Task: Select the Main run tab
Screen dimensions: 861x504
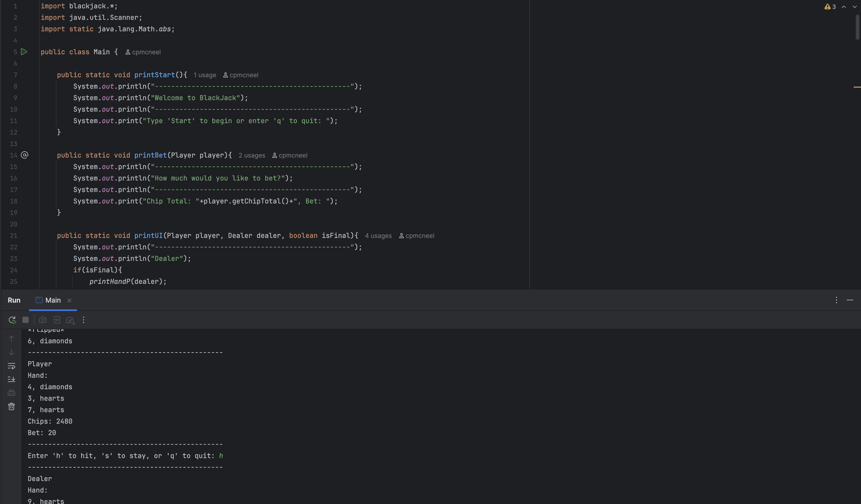Action: tap(53, 300)
